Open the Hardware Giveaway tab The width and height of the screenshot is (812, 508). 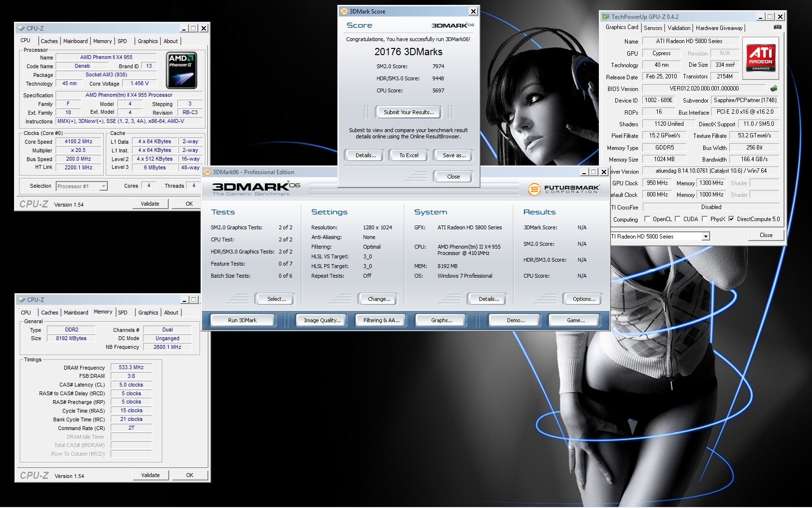click(x=719, y=28)
